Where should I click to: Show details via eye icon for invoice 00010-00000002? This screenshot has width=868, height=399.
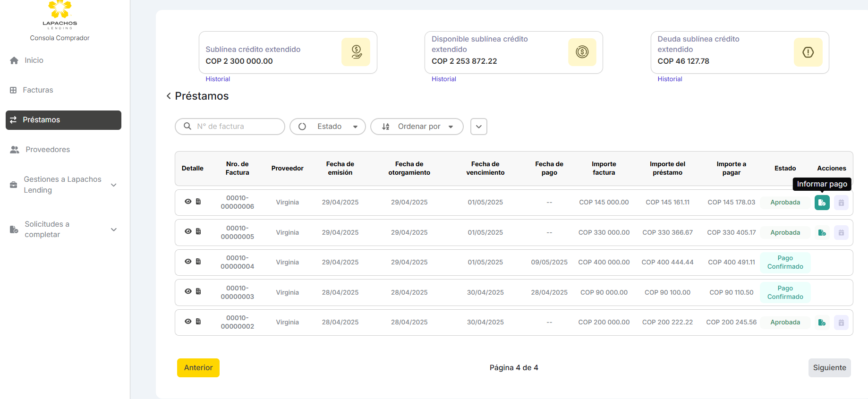point(188,322)
